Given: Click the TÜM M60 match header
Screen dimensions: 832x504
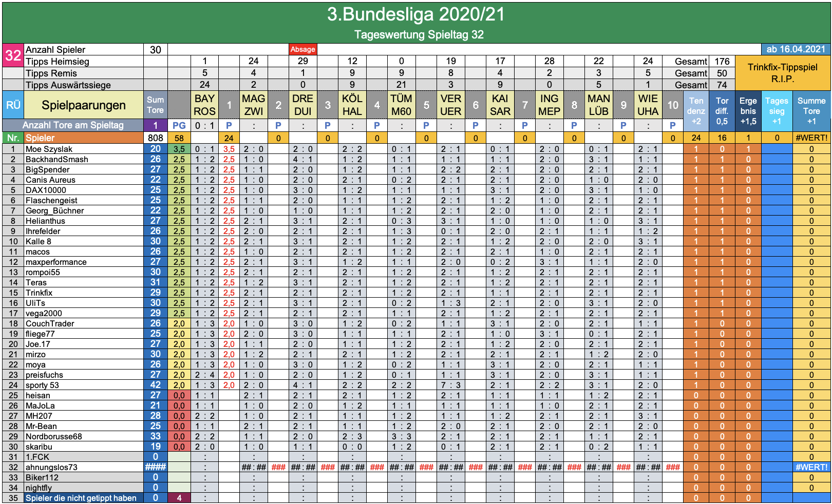Looking at the screenshot, I should tap(402, 105).
